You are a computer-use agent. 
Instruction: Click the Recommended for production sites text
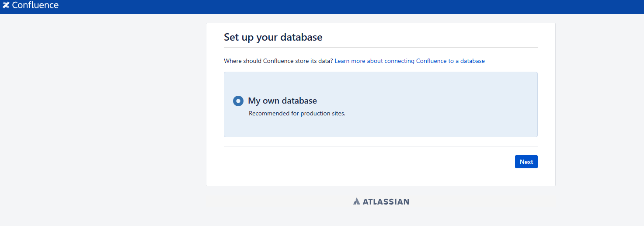[x=297, y=114]
